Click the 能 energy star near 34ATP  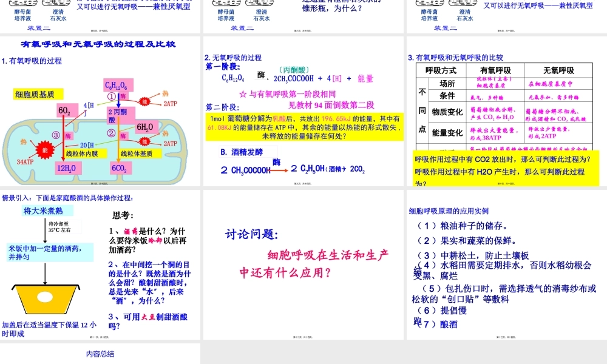44,149
